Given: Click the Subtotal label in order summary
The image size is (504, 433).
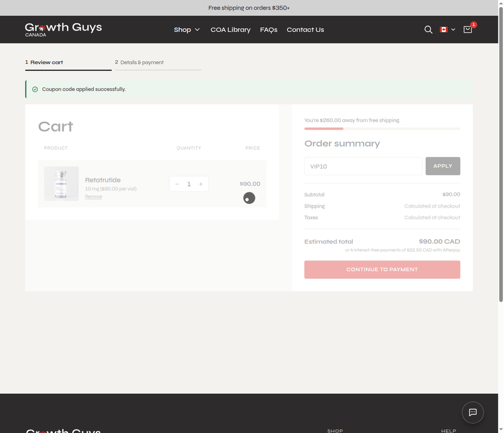Looking at the screenshot, I should pos(314,195).
